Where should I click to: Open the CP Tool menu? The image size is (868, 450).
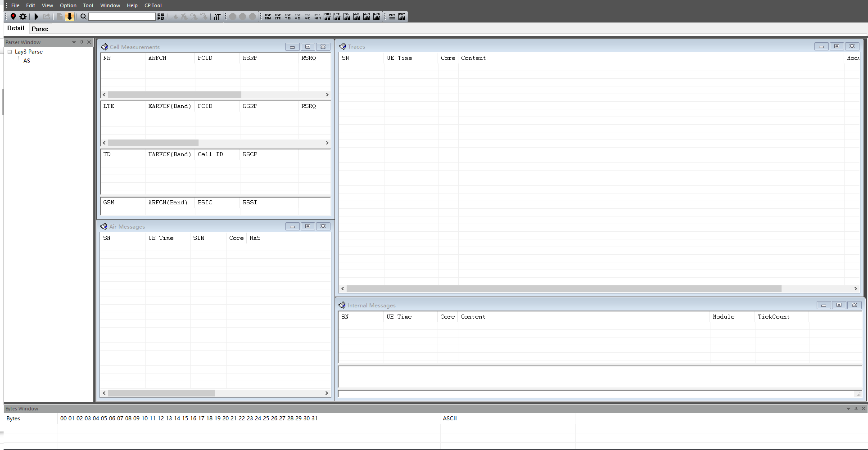pos(153,5)
